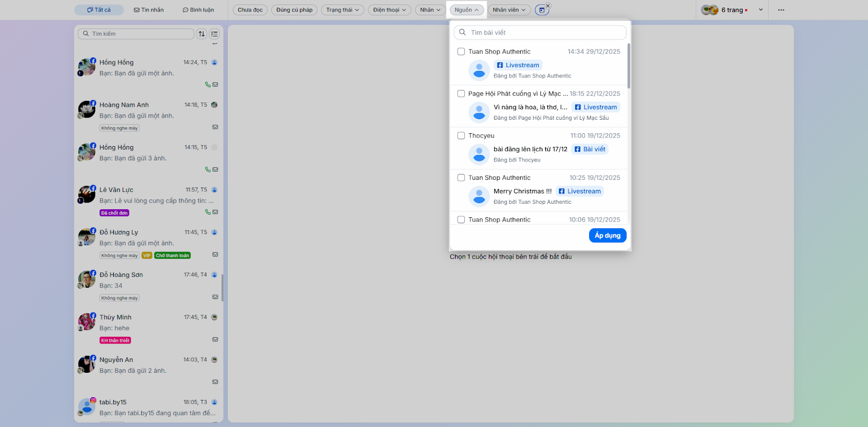Switch to the Bình luận tab
868x427 pixels.
coord(199,10)
